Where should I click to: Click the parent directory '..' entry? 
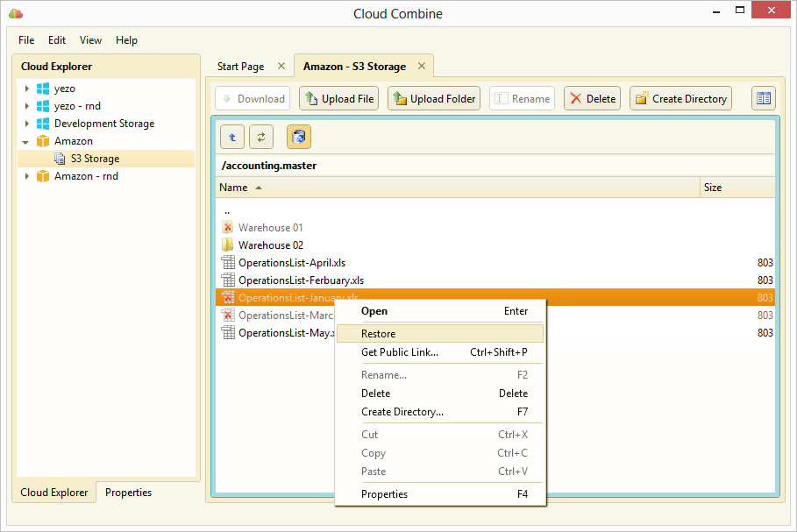point(227,210)
